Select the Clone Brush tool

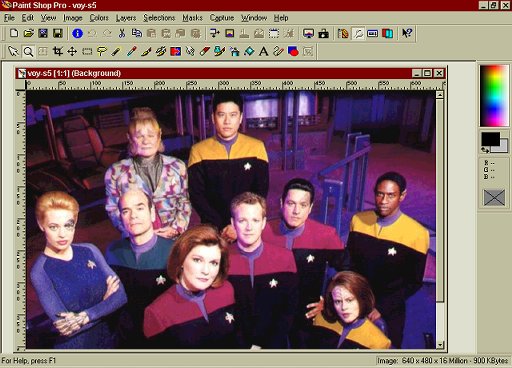click(160, 51)
